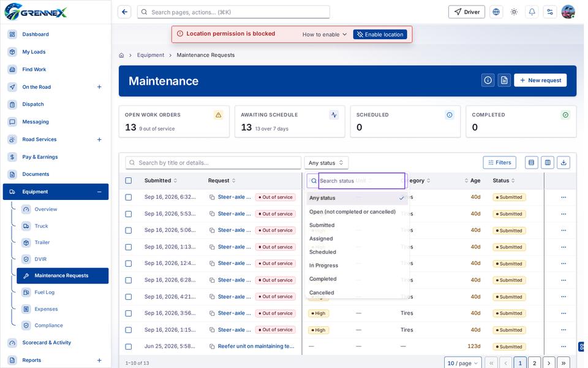
Task: Click the New request button
Action: coord(540,80)
